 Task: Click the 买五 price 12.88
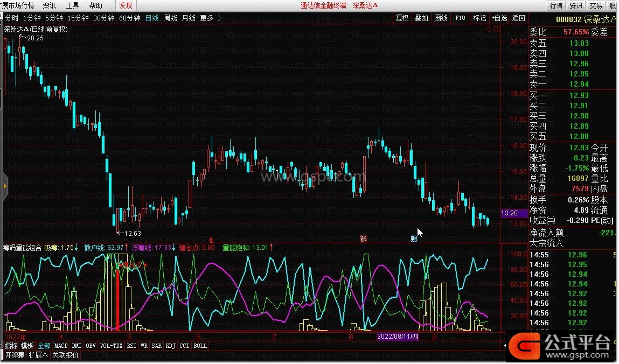[x=579, y=136]
